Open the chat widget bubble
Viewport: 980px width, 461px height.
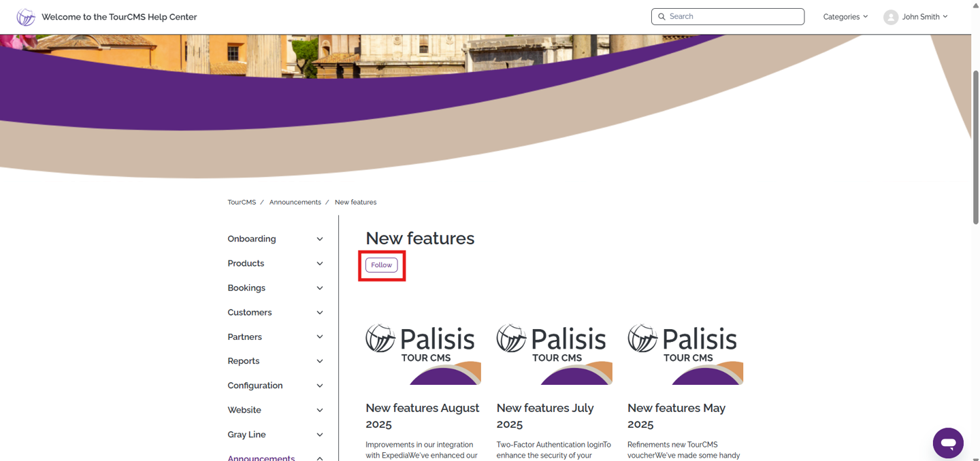click(x=948, y=443)
